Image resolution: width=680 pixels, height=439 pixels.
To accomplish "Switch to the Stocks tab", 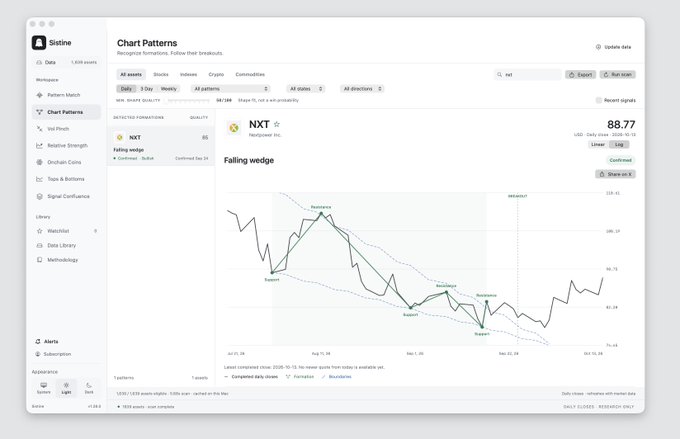I will (x=161, y=75).
